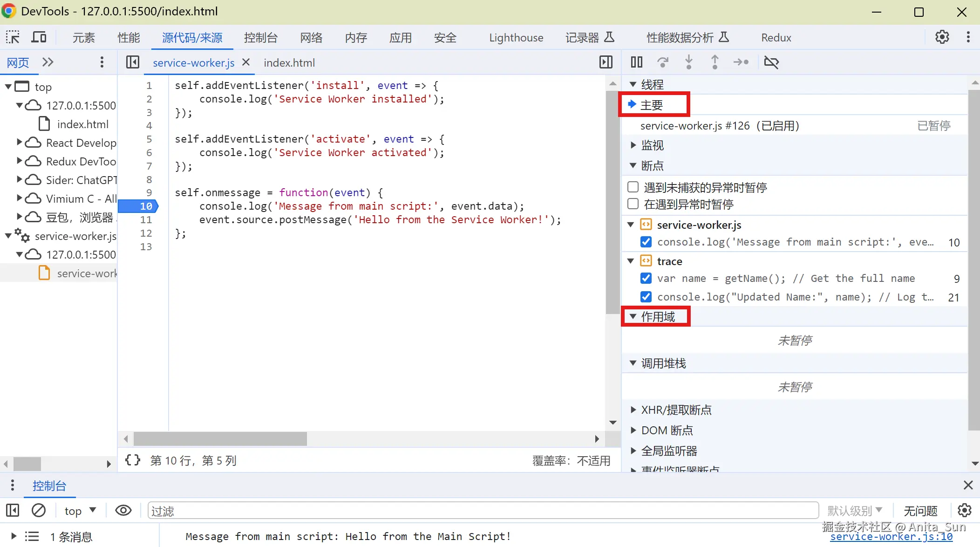Open the service-worker.js:10 source link
This screenshot has width=980, height=547.
[891, 537]
